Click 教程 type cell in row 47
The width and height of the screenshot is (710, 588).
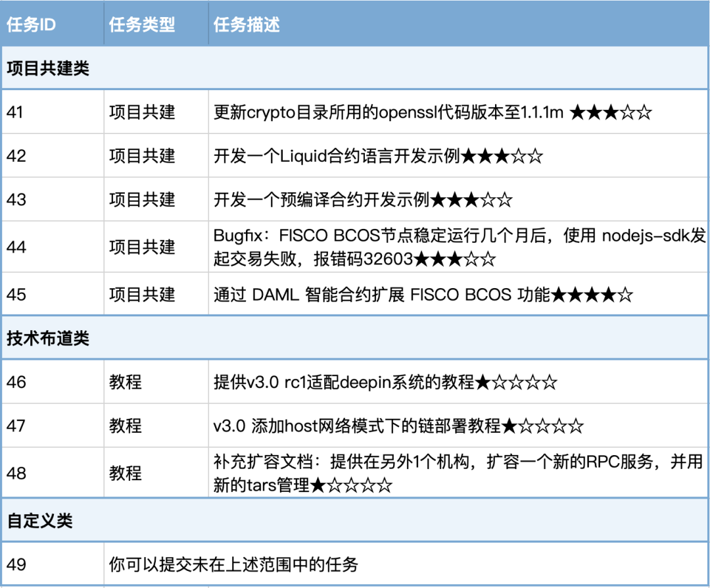pyautogui.click(x=156, y=426)
